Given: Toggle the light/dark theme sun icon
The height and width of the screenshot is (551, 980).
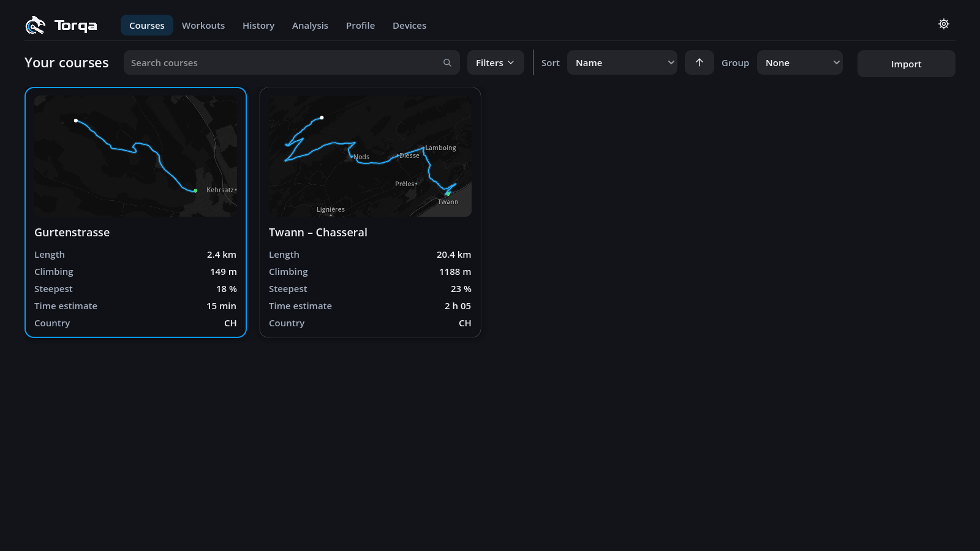Looking at the screenshot, I should (x=944, y=24).
